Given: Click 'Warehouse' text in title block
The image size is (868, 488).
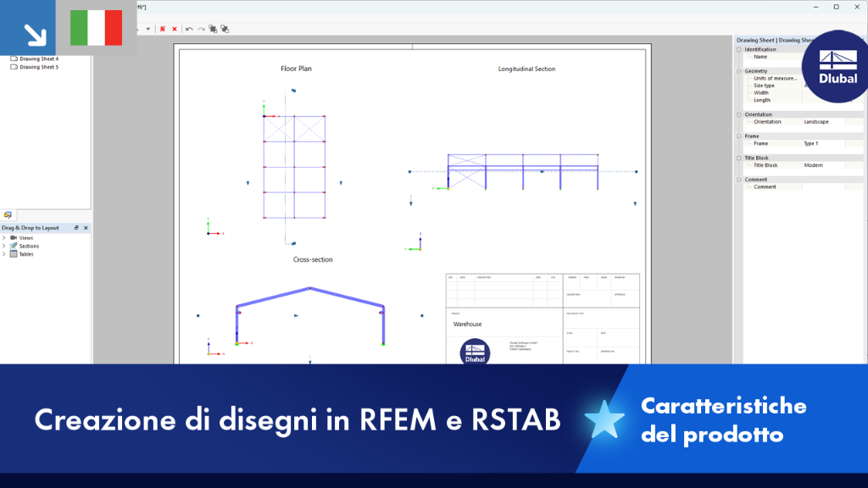Looking at the screenshot, I should (x=467, y=324).
